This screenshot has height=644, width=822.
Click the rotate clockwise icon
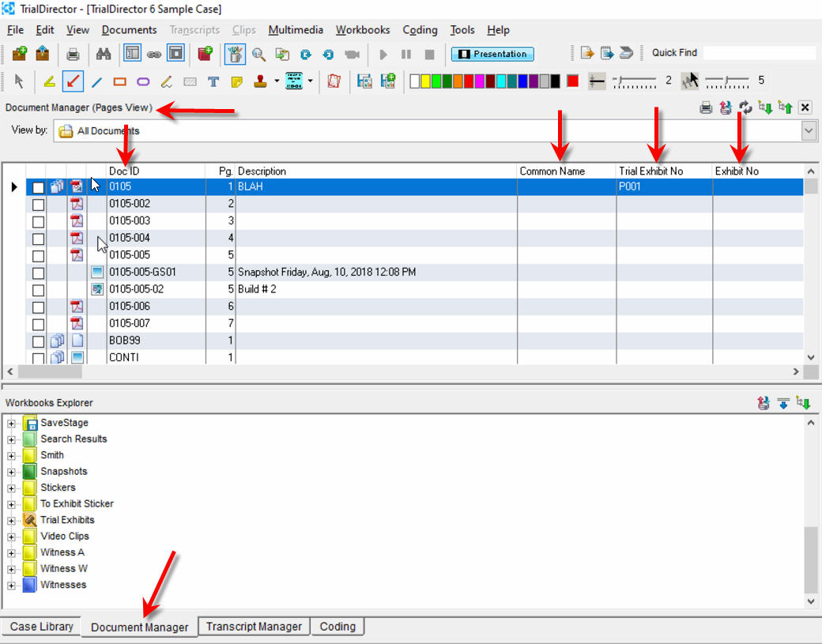[306, 54]
